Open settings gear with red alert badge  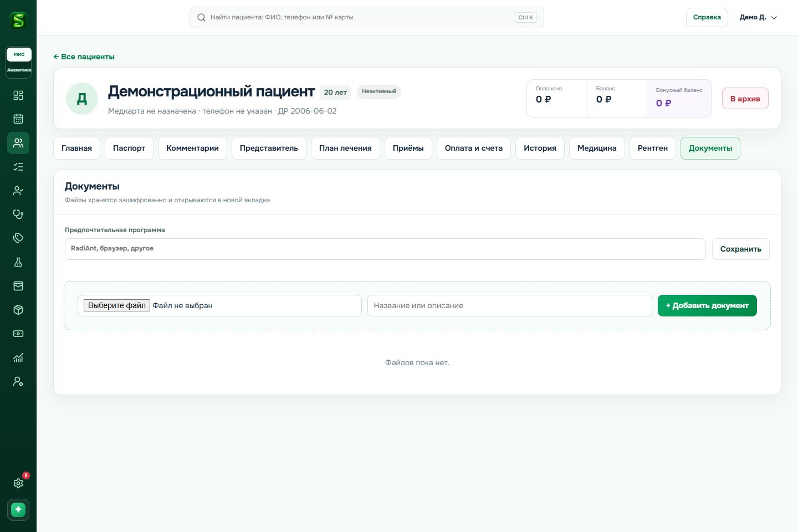pos(18,483)
